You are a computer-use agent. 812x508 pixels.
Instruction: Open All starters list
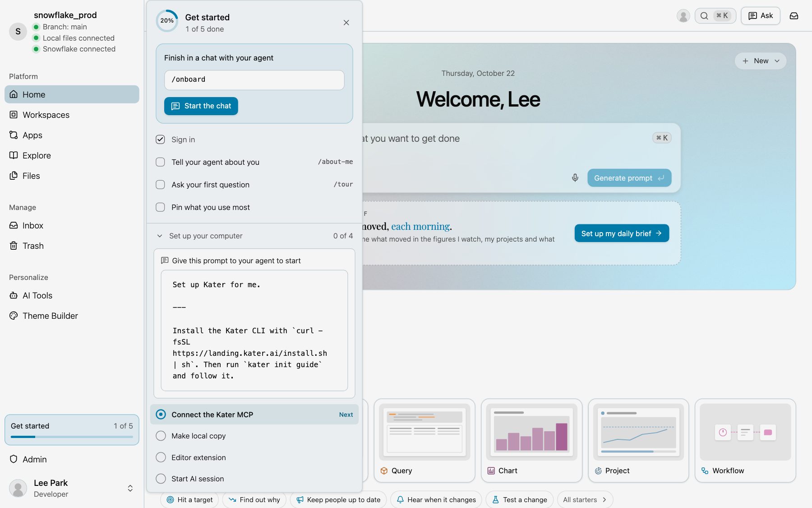pos(585,500)
